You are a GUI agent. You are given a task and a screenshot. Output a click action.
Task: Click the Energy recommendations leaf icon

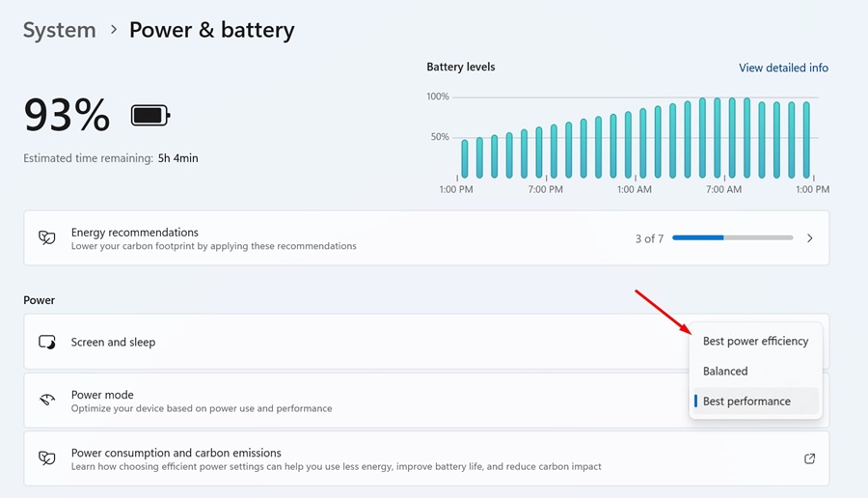[x=46, y=238]
